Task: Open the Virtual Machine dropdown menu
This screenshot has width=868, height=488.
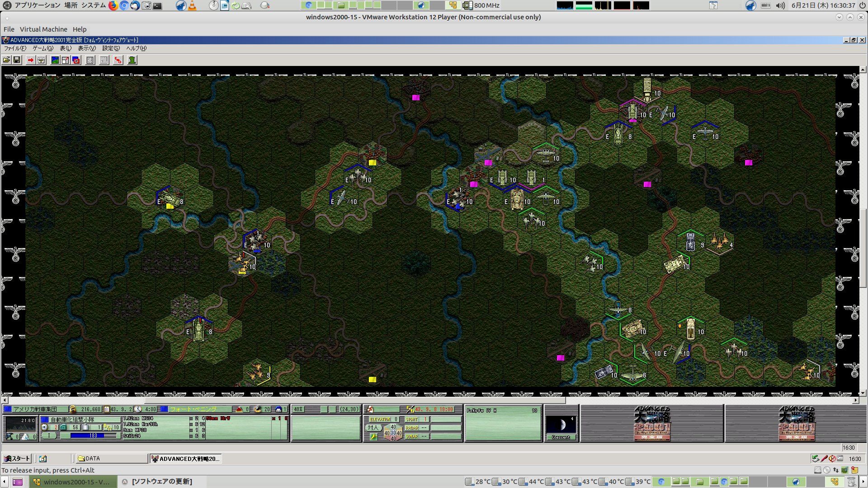Action: 43,29
